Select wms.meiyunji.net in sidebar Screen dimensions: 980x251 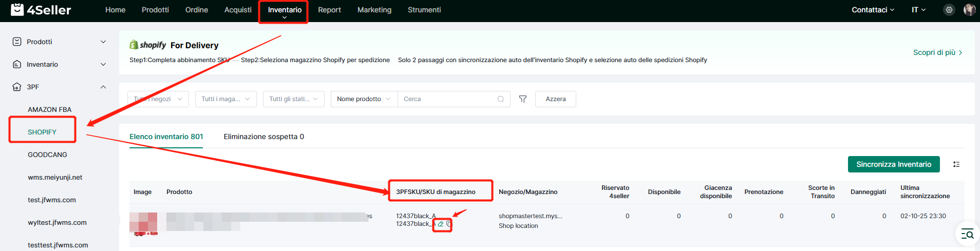55,177
